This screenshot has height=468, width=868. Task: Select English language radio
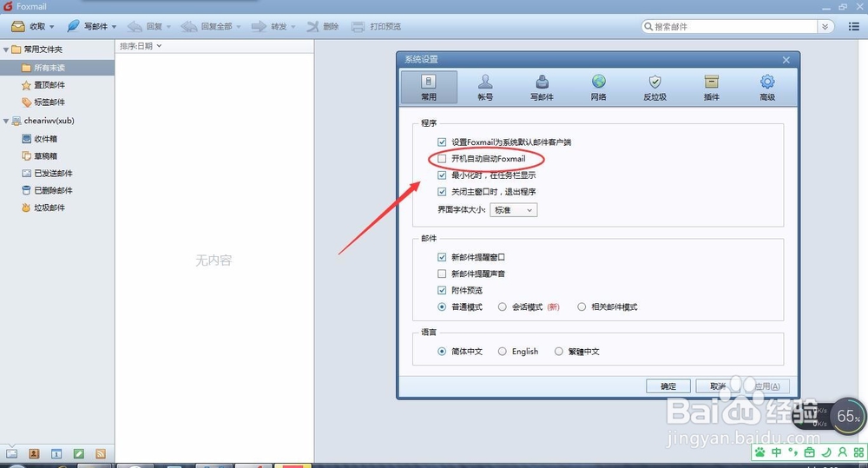pos(502,351)
